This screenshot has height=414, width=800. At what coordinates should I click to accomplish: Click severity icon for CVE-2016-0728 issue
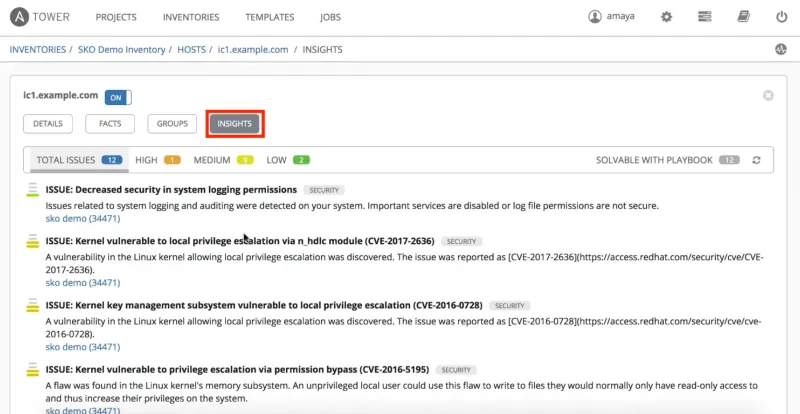tap(33, 305)
